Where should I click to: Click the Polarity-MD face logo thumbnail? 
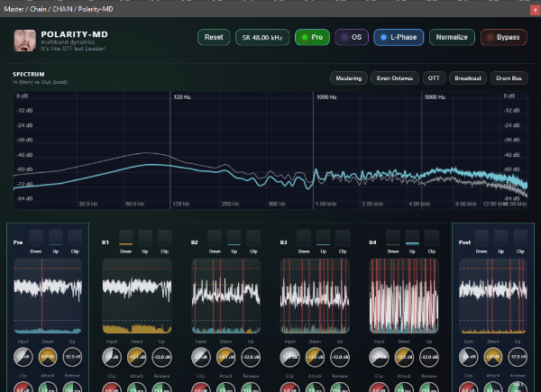coord(24,40)
